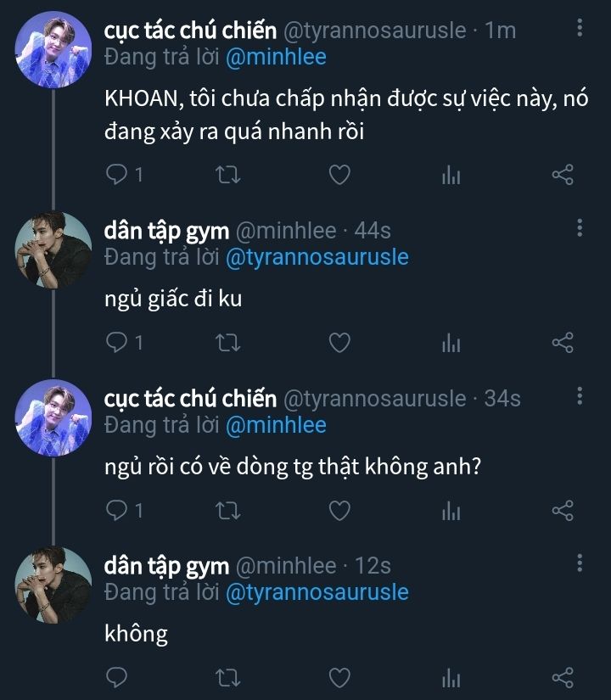The height and width of the screenshot is (700, 611).
Task: Open the "dân tập gym" profile from the 44s tweet
Action: [166, 230]
